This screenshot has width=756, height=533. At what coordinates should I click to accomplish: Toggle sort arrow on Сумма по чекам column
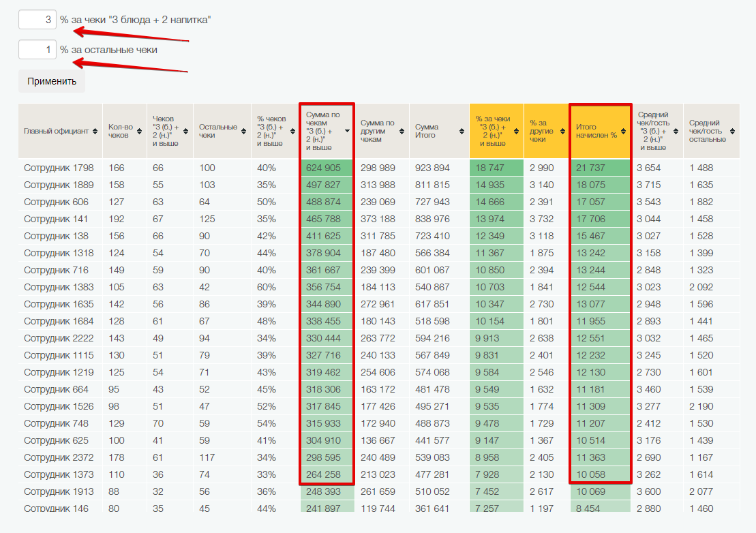click(347, 131)
